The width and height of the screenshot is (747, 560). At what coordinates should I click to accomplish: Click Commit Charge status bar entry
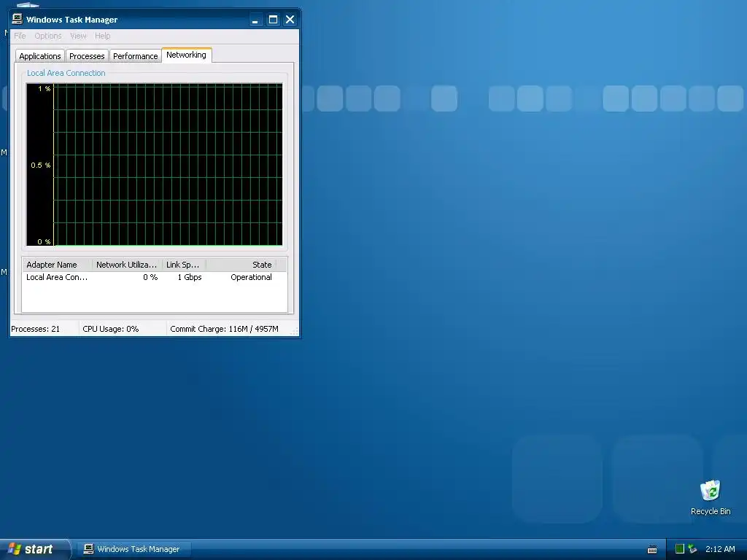224,329
